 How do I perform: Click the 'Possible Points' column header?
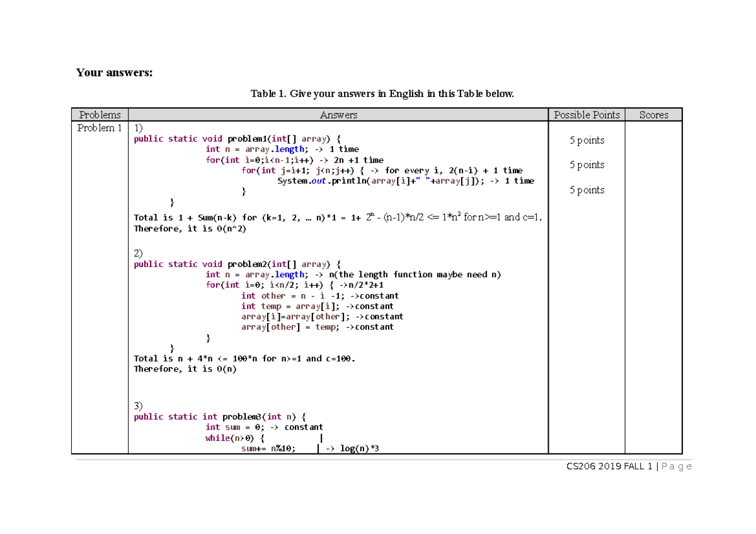587,115
